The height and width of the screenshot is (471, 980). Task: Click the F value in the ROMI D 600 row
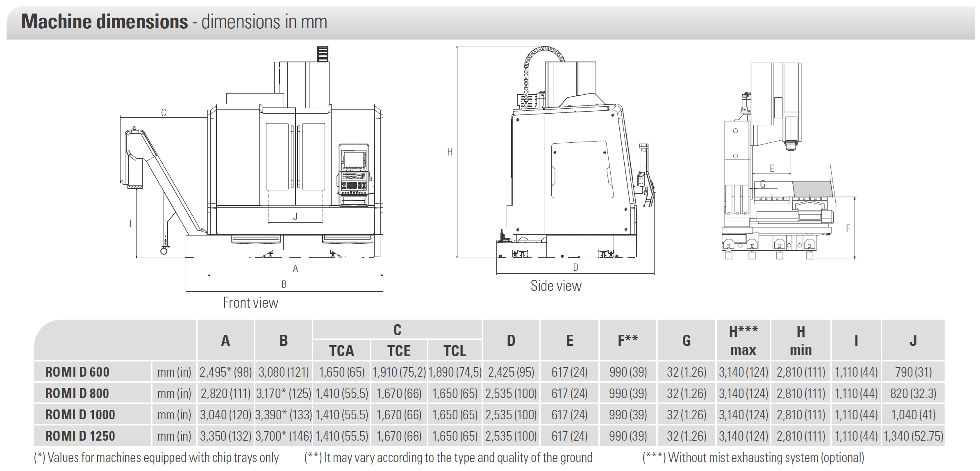coord(628,372)
